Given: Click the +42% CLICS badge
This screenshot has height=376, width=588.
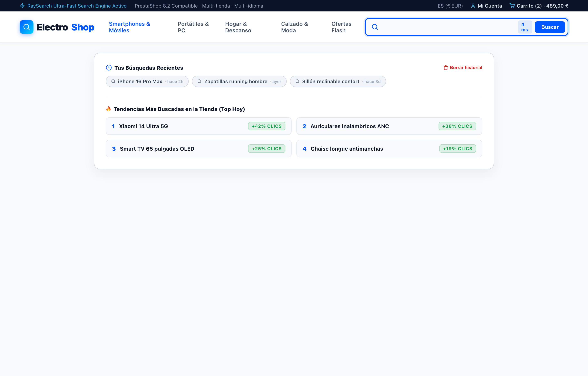Looking at the screenshot, I should point(267,126).
